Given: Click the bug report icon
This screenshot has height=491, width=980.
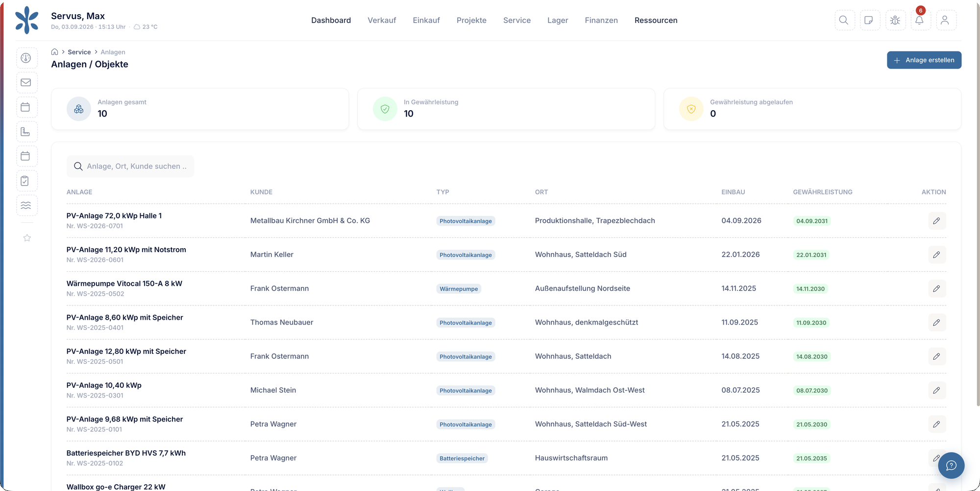Looking at the screenshot, I should pyautogui.click(x=895, y=20).
